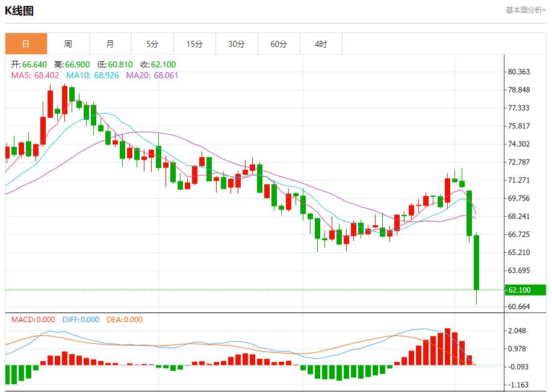
Task: Select the 日 daily chart tab
Action: (x=26, y=44)
